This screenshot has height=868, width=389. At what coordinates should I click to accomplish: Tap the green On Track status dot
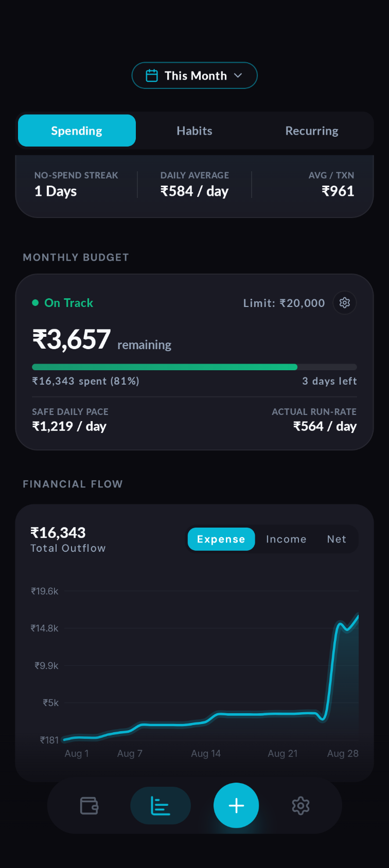pyautogui.click(x=36, y=303)
